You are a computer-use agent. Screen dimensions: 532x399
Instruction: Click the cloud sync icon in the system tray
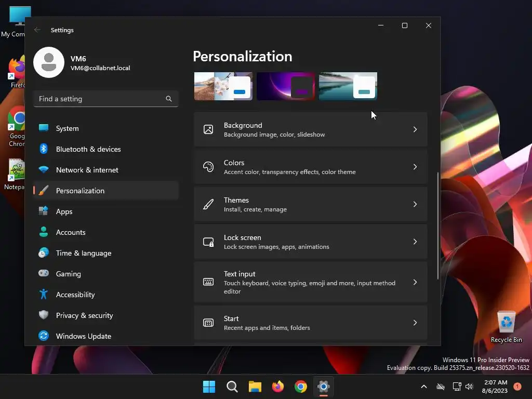tap(441, 387)
